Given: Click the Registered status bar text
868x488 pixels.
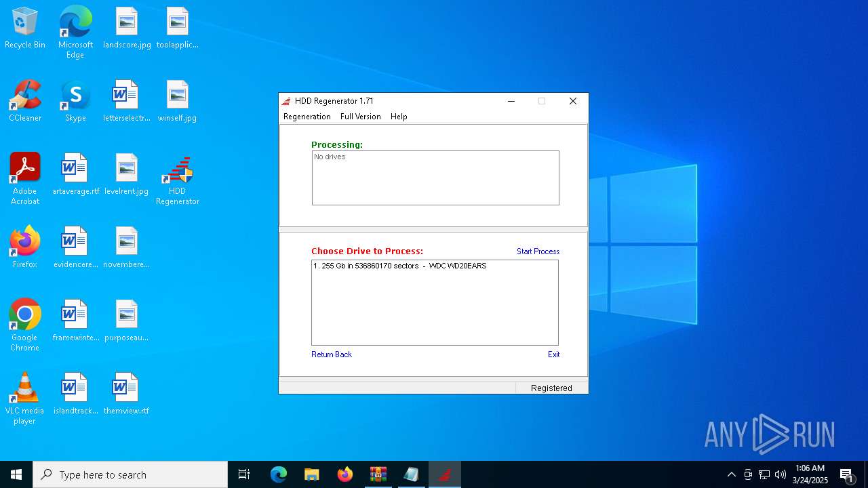Looking at the screenshot, I should pyautogui.click(x=551, y=388).
